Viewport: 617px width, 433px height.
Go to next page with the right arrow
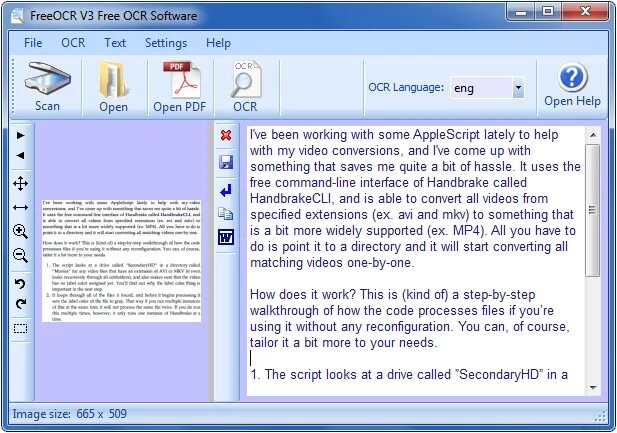pyautogui.click(x=20, y=136)
